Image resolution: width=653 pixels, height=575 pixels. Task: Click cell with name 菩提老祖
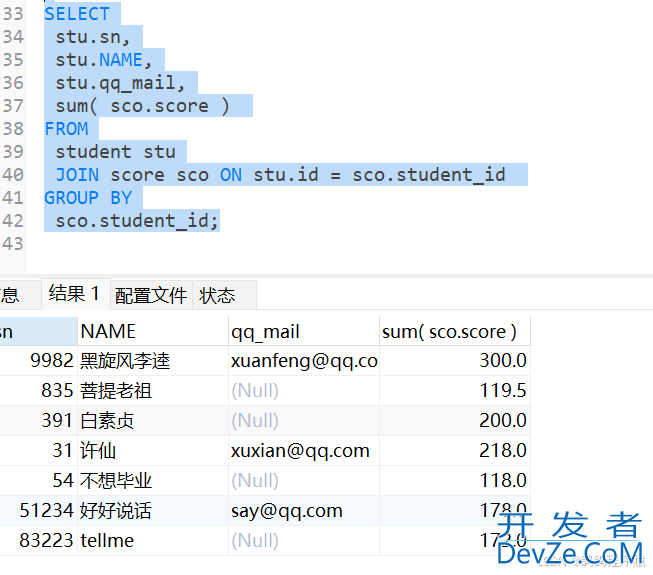coord(153,391)
